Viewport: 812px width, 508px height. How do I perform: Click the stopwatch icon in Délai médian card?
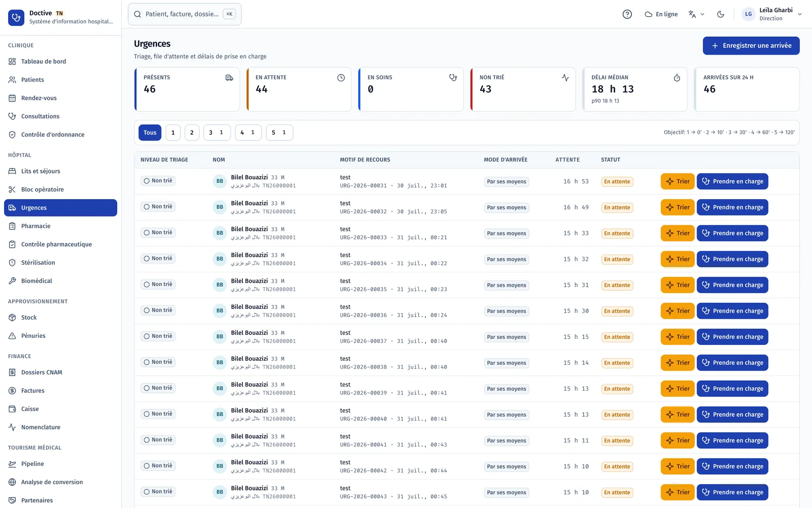pos(677,78)
